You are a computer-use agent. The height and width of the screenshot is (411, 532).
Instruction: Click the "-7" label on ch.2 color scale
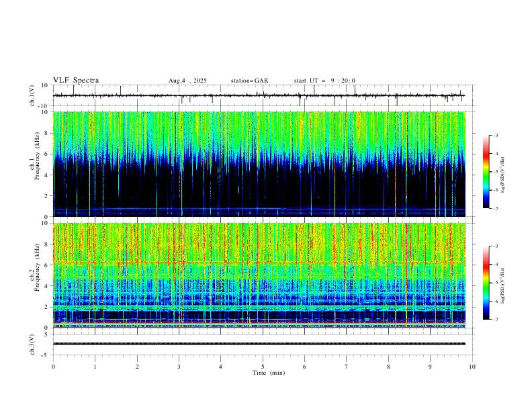pyautogui.click(x=496, y=319)
